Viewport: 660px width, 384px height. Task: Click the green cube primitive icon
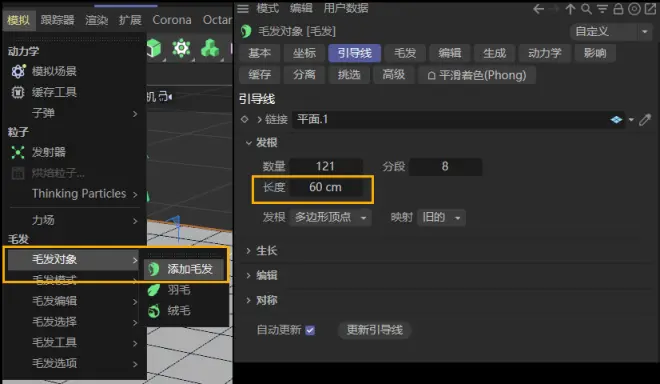[x=154, y=48]
